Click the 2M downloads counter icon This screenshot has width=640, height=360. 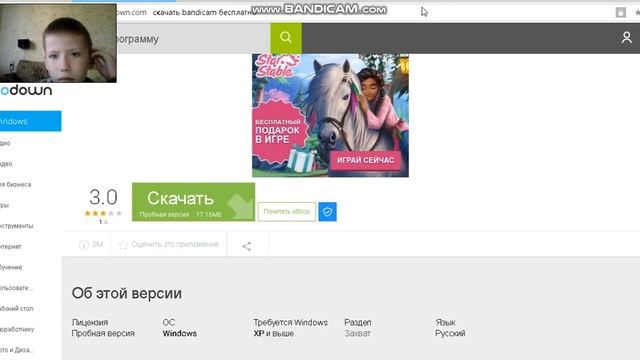click(x=84, y=244)
